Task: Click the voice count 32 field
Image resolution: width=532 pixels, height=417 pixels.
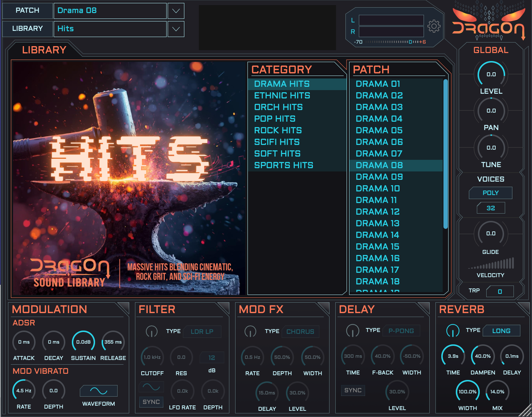Action: pyautogui.click(x=491, y=208)
